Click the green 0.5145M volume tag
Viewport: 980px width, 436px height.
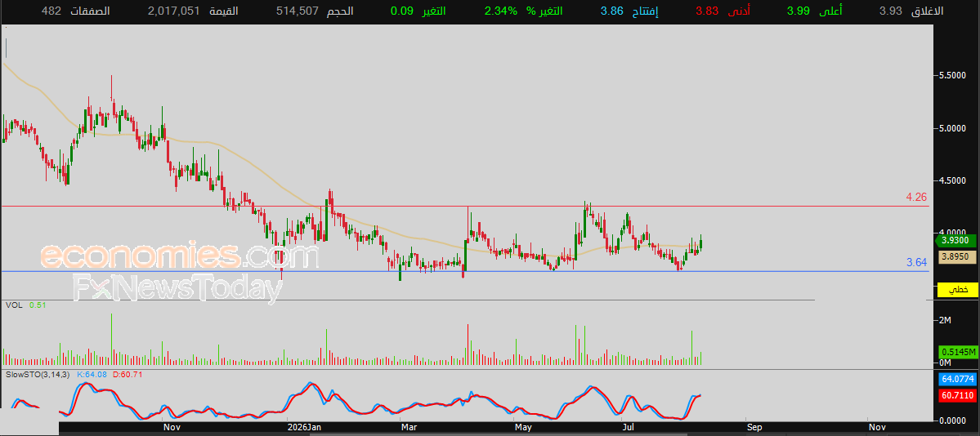957,352
